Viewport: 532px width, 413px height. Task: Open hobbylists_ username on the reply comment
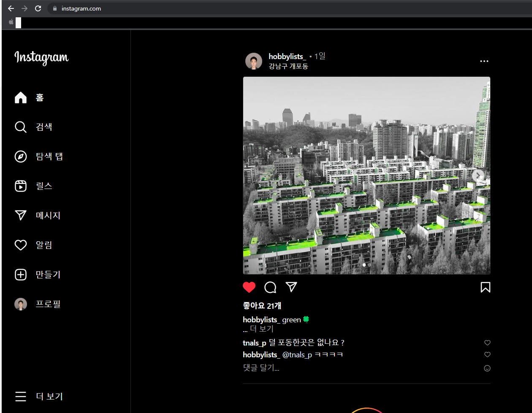coord(261,355)
